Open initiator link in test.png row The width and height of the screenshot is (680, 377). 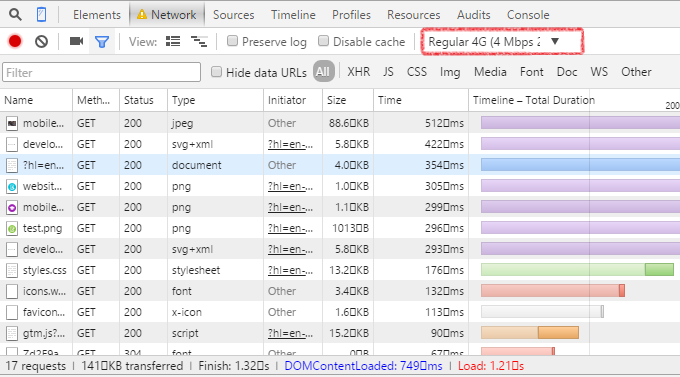[x=290, y=229]
